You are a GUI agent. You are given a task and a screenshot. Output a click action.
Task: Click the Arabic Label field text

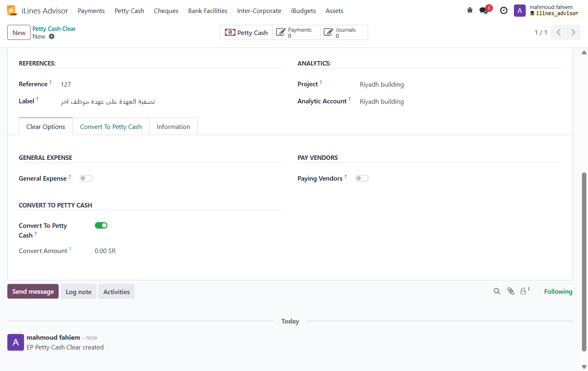click(108, 102)
